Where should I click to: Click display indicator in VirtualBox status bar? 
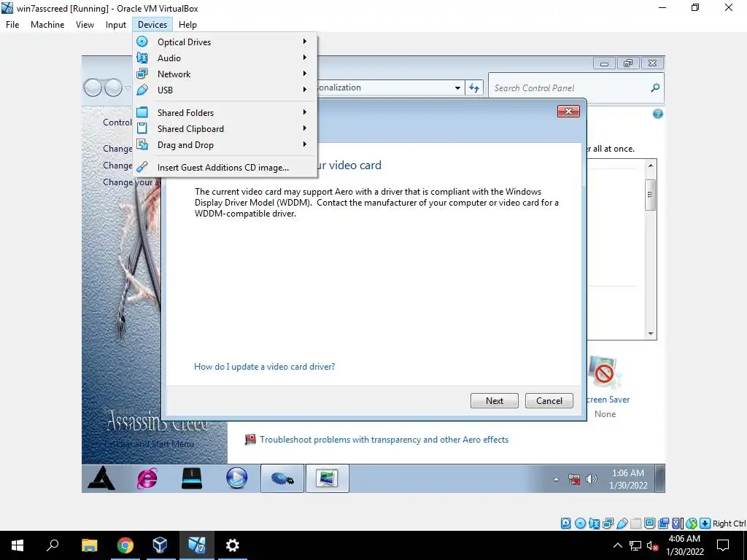click(649, 524)
